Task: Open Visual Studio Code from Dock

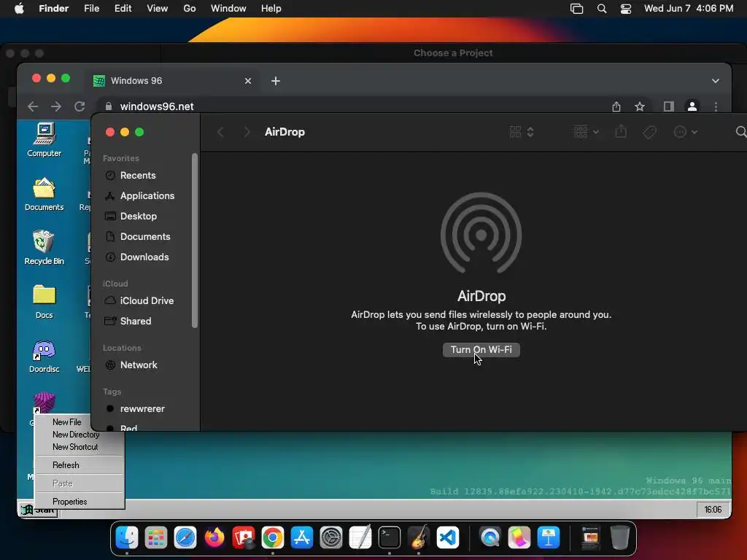Action: (x=448, y=537)
